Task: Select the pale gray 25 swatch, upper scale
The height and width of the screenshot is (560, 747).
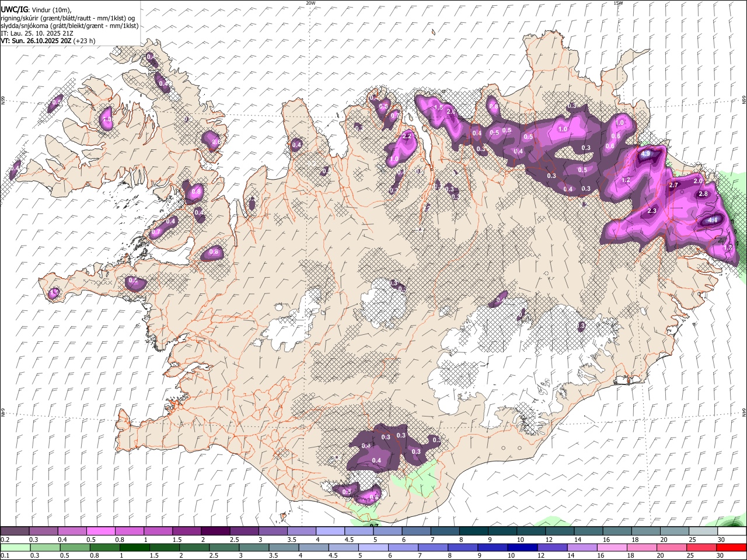Action: [704, 531]
